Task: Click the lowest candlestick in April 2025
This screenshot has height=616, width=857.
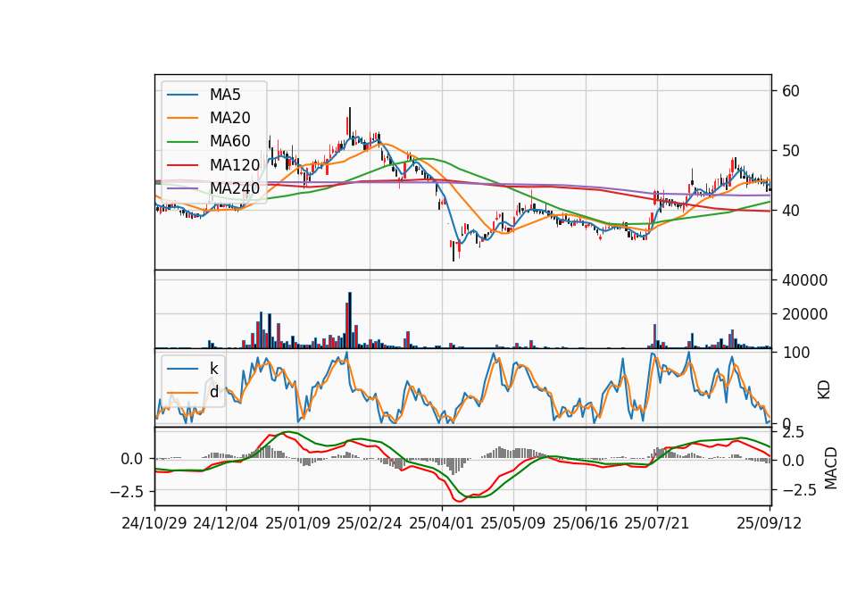Action: (x=453, y=250)
